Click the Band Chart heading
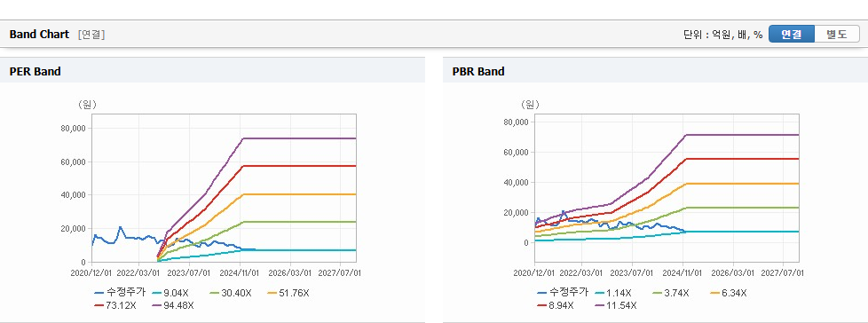The width and height of the screenshot is (868, 323). (x=39, y=35)
